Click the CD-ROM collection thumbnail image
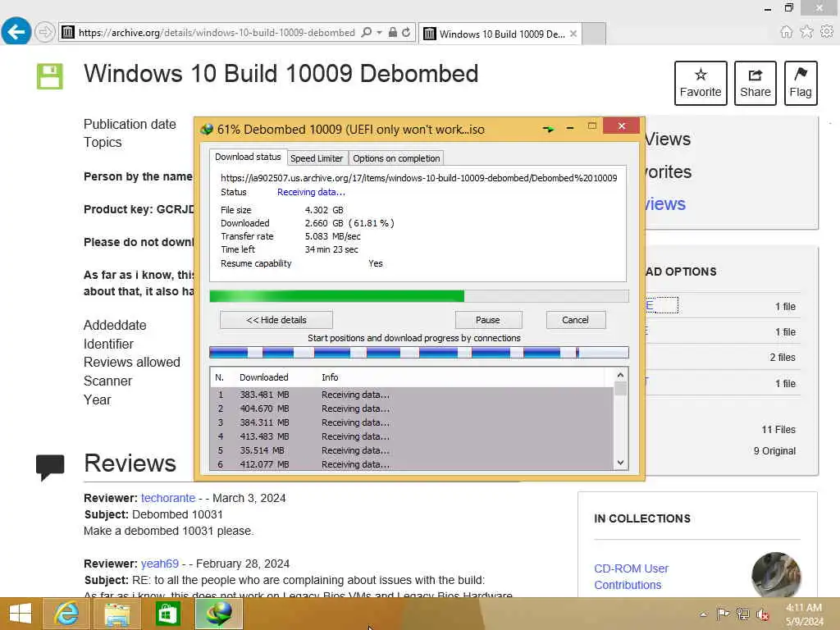The image size is (840, 630). coord(776,575)
